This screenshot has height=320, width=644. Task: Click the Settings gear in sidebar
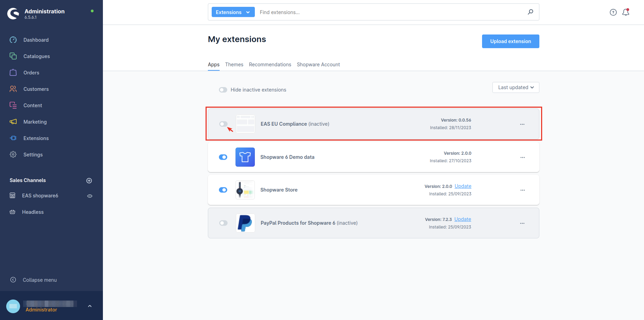[x=13, y=154]
